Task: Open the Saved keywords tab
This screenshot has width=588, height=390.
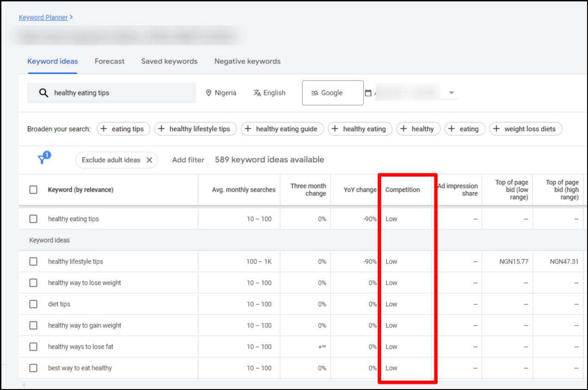Action: point(169,61)
